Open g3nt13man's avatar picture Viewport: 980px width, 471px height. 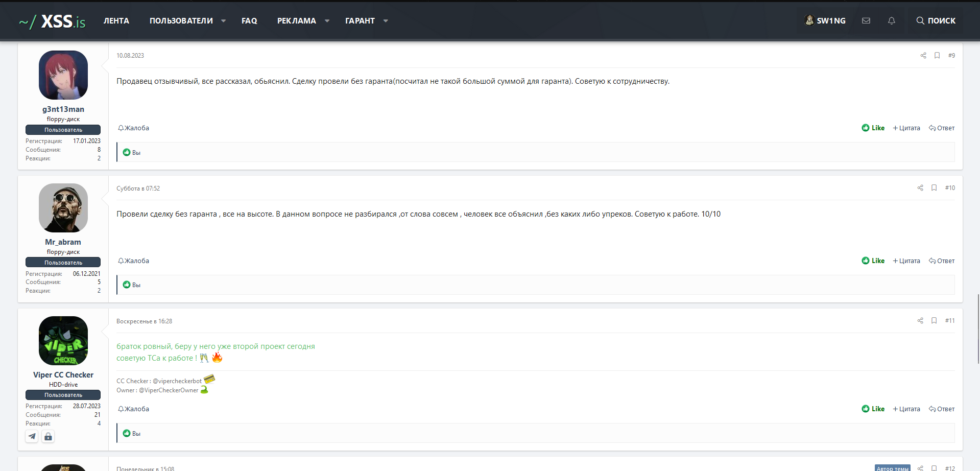(x=63, y=75)
